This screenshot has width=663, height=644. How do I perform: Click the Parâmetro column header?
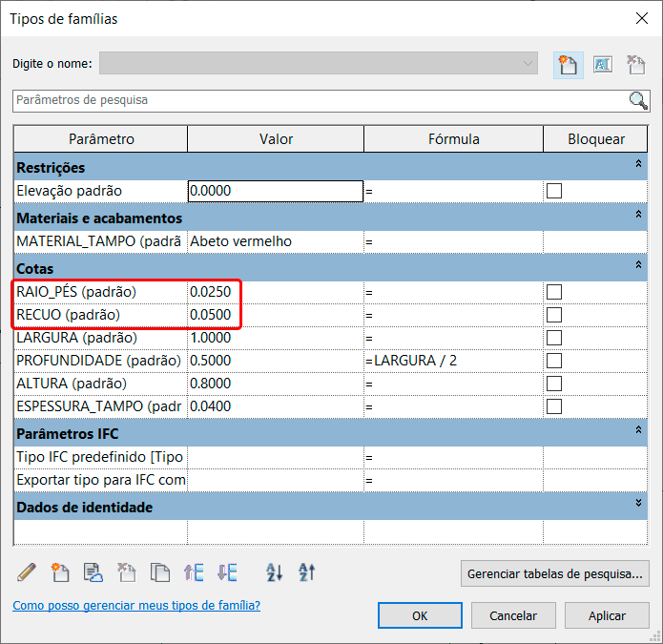point(101,139)
